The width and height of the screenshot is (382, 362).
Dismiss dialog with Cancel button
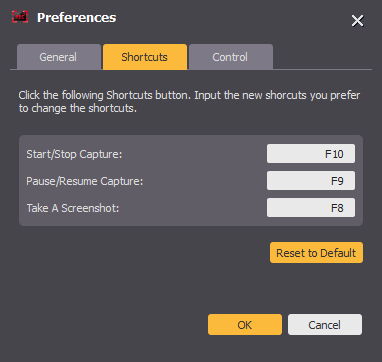point(325,325)
